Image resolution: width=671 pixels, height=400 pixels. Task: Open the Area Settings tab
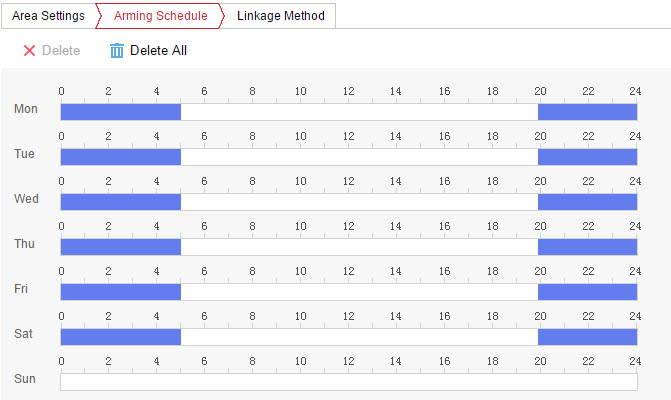tap(48, 16)
